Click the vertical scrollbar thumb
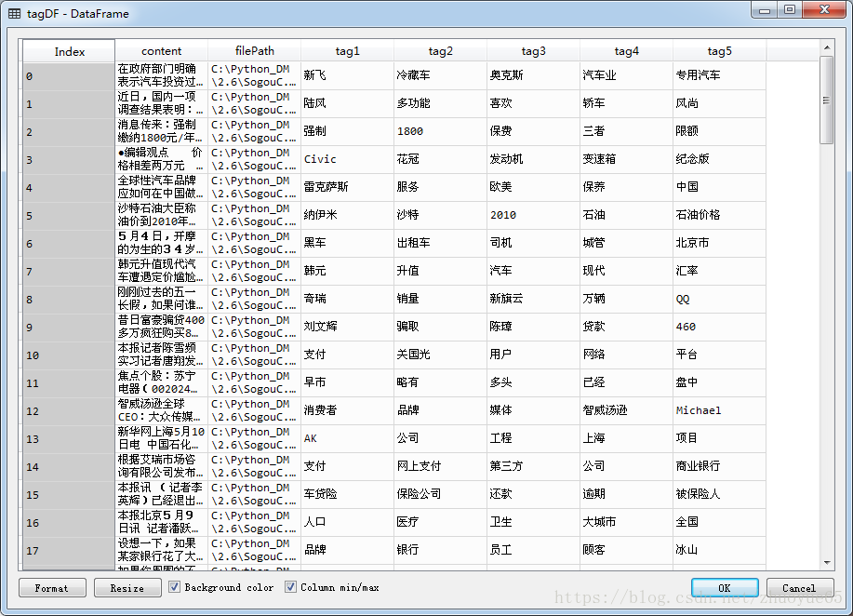853x616 pixels. tap(827, 100)
